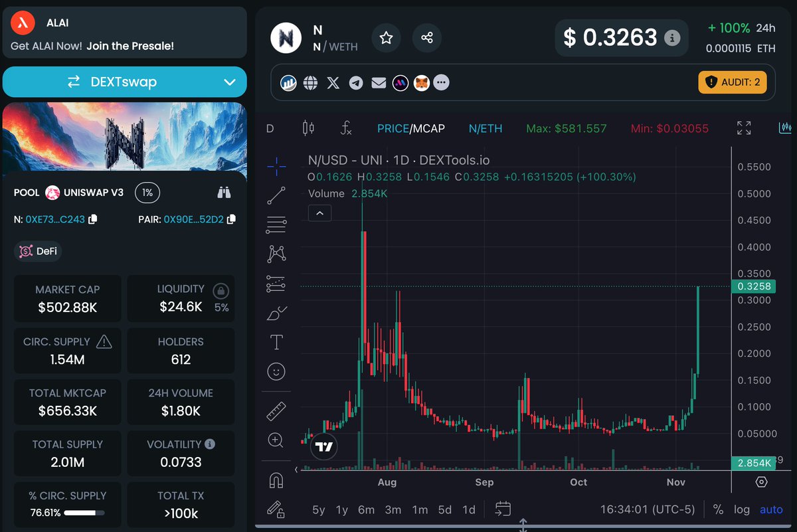Open the timezone 16:34:01 (UTC-5) menu
Image resolution: width=797 pixels, height=532 pixels.
pyautogui.click(x=648, y=509)
